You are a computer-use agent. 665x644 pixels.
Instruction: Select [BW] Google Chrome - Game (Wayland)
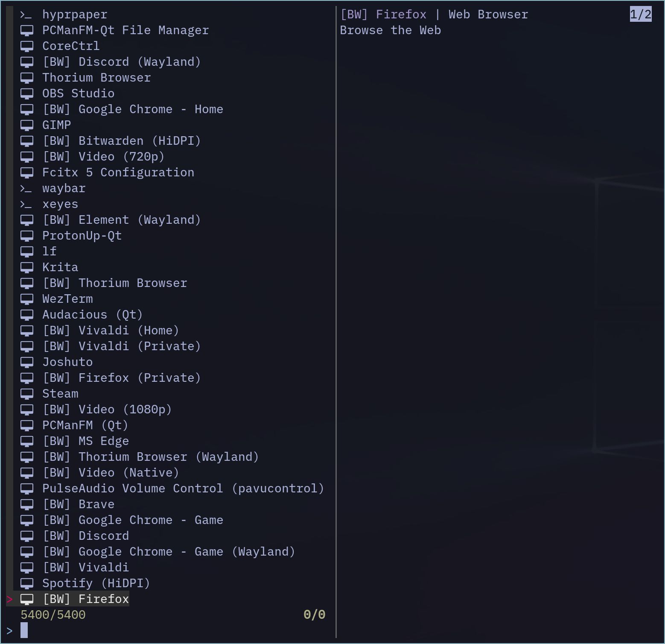tap(169, 552)
